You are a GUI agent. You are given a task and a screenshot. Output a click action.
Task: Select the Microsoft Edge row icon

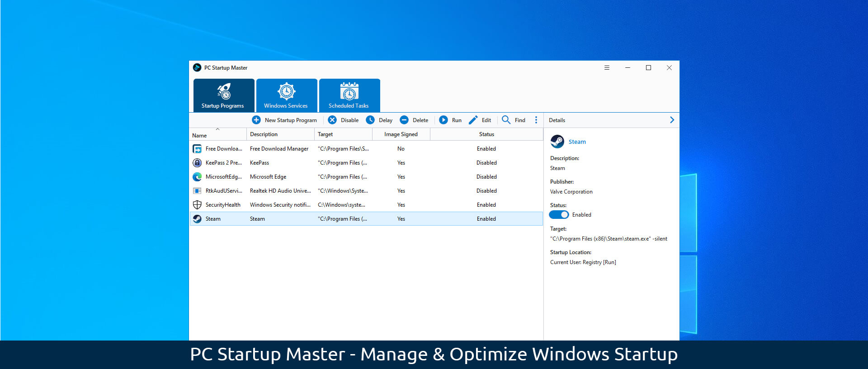click(197, 177)
